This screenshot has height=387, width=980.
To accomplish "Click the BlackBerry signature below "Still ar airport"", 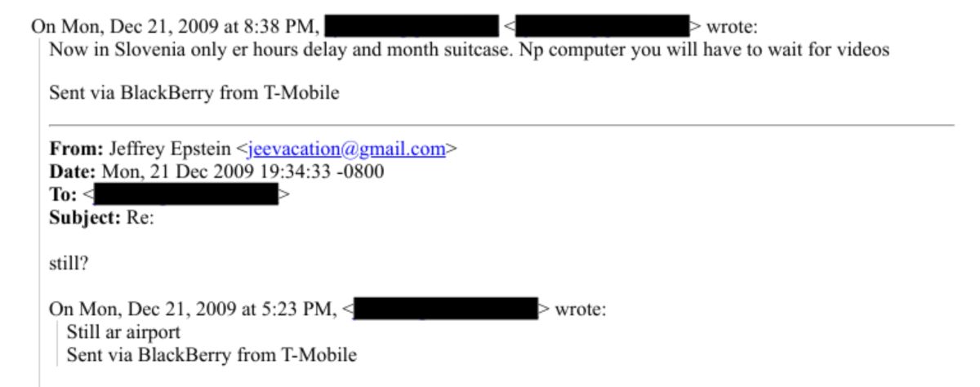I will click(212, 355).
